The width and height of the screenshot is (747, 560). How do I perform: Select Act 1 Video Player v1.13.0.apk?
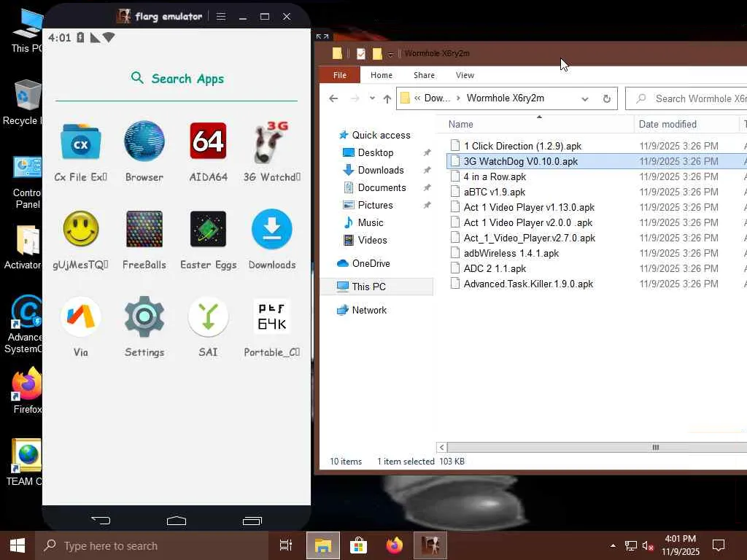click(529, 208)
